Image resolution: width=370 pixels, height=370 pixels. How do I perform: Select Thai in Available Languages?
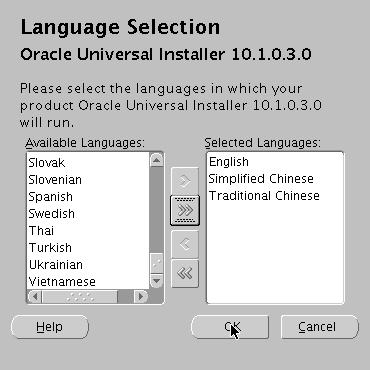[x=88, y=231]
